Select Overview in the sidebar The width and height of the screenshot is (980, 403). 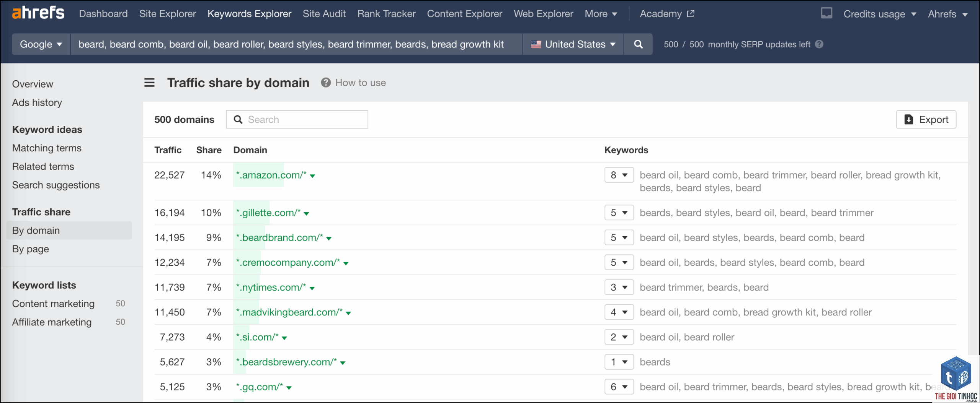[x=33, y=84]
